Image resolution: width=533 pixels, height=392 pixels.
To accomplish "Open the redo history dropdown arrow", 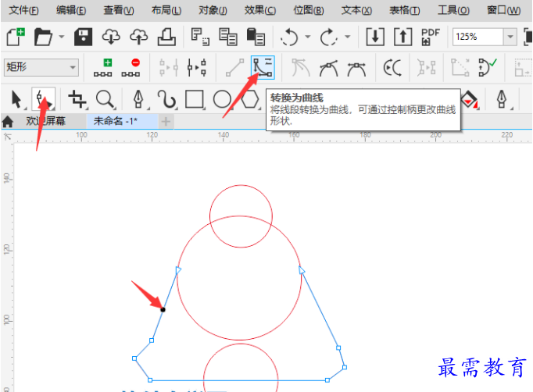I will pyautogui.click(x=348, y=37).
